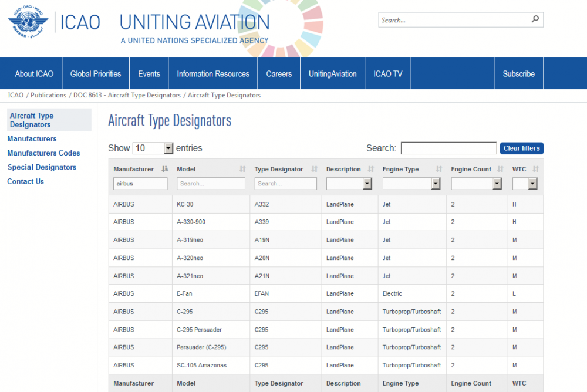Open the Global Priorities menu
The image size is (587, 392).
coord(96,74)
